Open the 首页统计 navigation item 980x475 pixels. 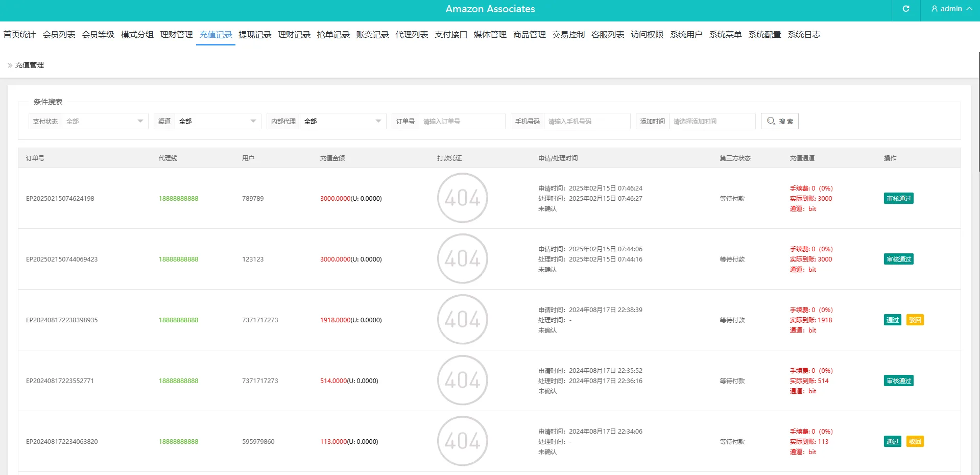[x=19, y=35]
